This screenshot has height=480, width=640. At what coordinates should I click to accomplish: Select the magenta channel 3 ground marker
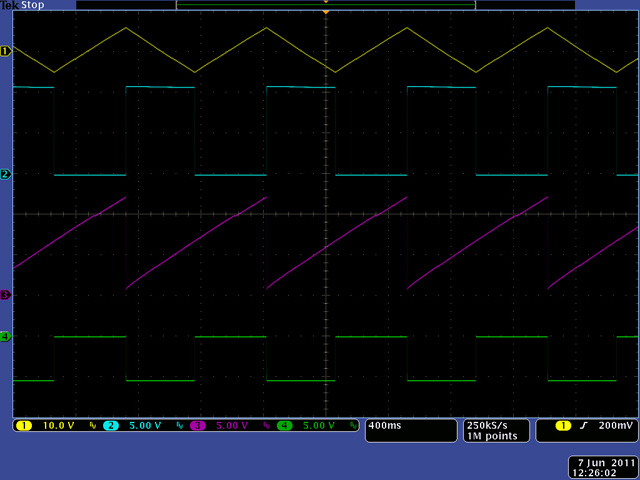5,295
